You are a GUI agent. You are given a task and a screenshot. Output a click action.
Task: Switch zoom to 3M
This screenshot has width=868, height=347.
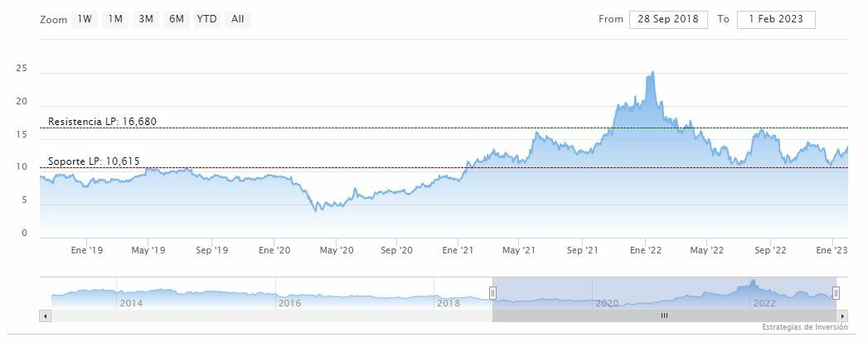click(x=146, y=19)
